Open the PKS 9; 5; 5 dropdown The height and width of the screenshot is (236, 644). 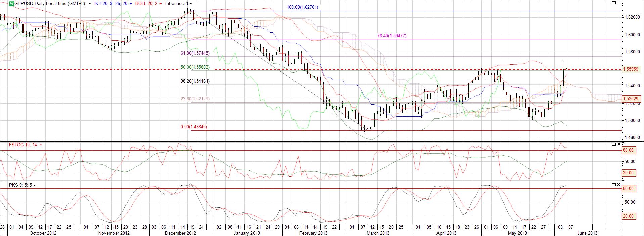click(x=35, y=185)
